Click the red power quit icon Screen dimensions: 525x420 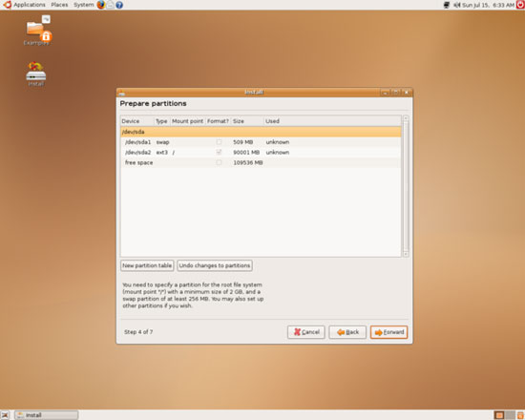[520, 5]
